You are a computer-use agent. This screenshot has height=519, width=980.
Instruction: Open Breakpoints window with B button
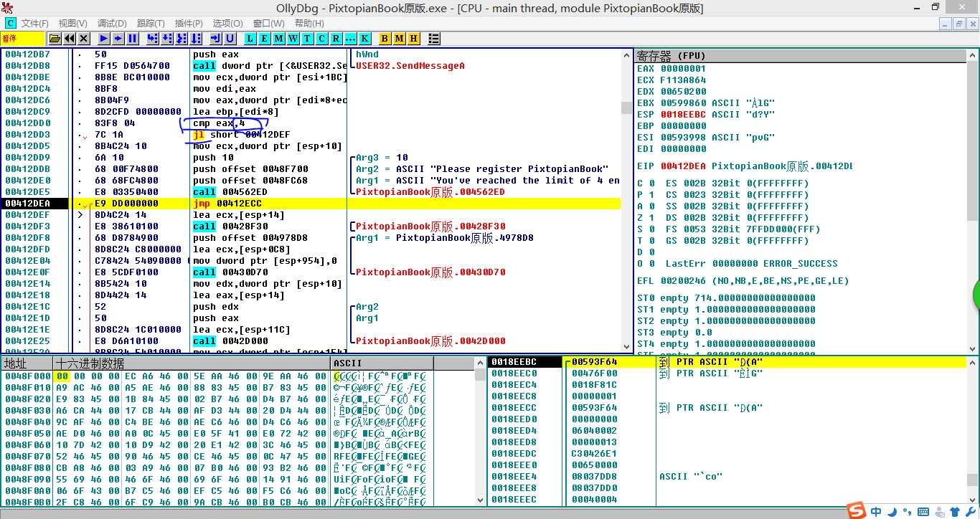(385, 39)
